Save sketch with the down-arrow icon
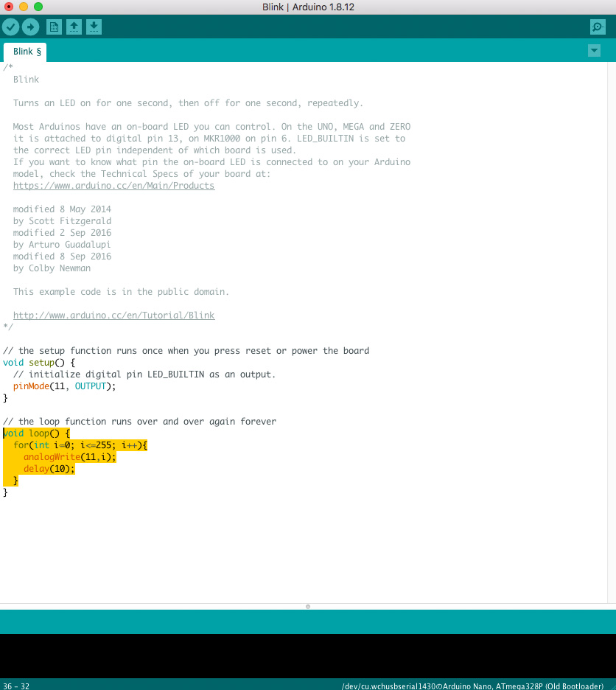Viewport: 616px width, 690px height. click(94, 27)
